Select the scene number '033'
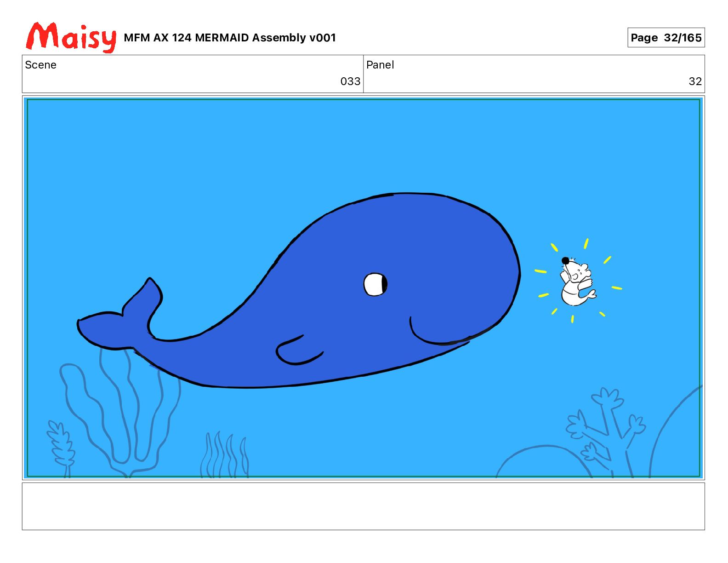Image resolution: width=728 pixels, height=563 pixels. point(350,81)
